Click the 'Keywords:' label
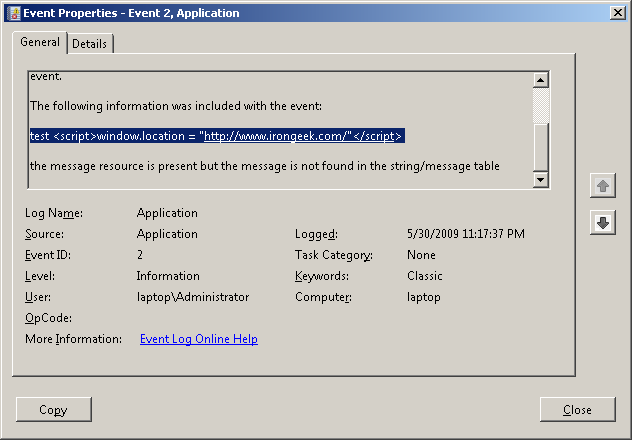Screen dimensions: 632x440 coord(322,276)
